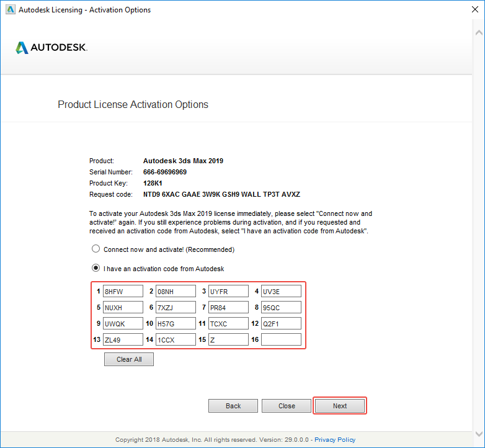Click activation code field 11 containing TCXC
The height and width of the screenshot is (448, 485).
click(228, 323)
